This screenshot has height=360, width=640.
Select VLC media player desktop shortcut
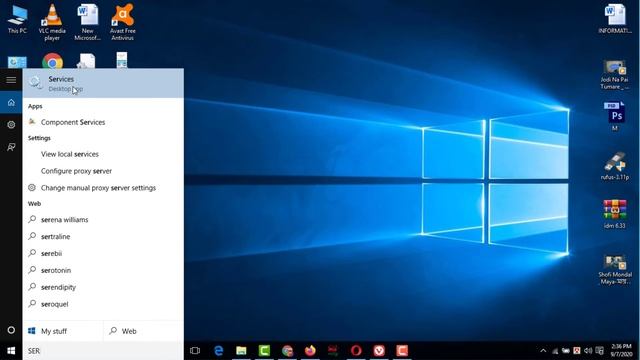[x=52, y=22]
